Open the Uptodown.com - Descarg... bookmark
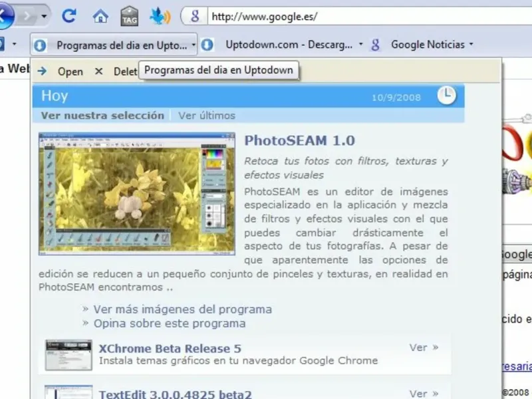This screenshot has height=399, width=532. click(x=289, y=45)
